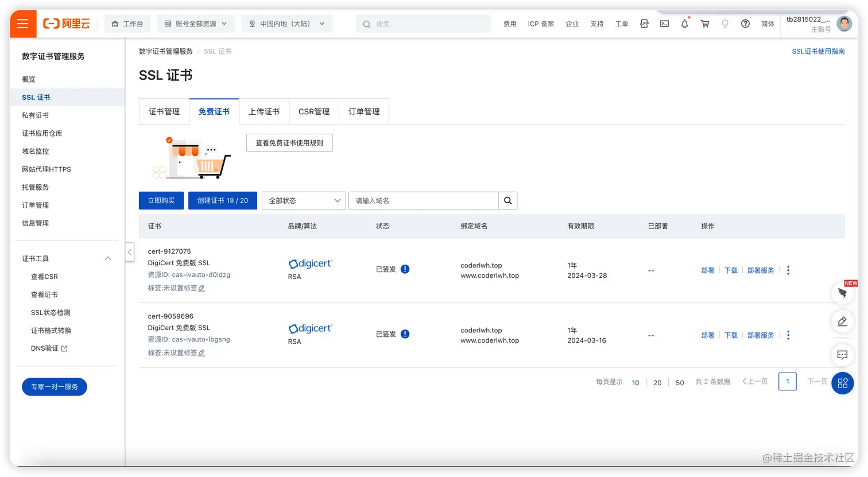868x477 pixels.
Task: Set page size to 50
Action: 680,383
